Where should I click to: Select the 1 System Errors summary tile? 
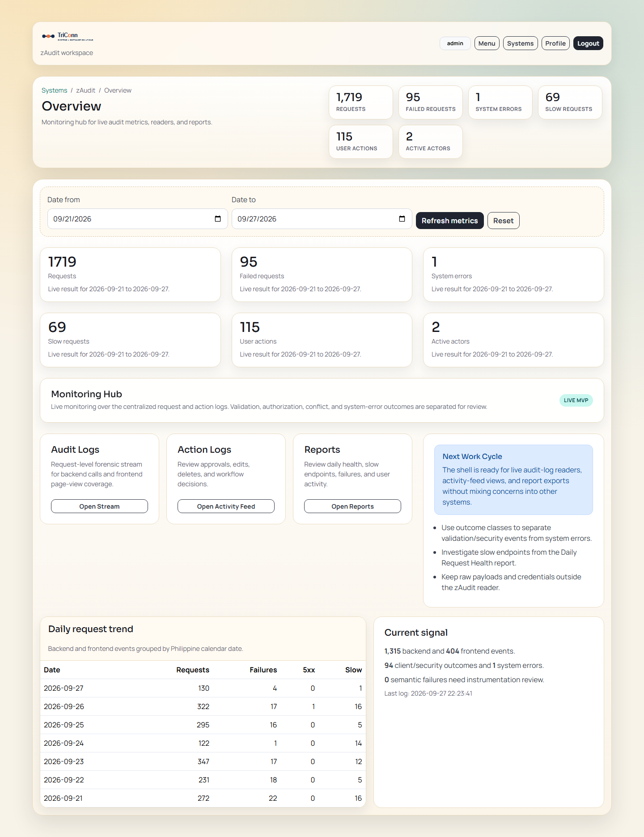[x=500, y=102]
